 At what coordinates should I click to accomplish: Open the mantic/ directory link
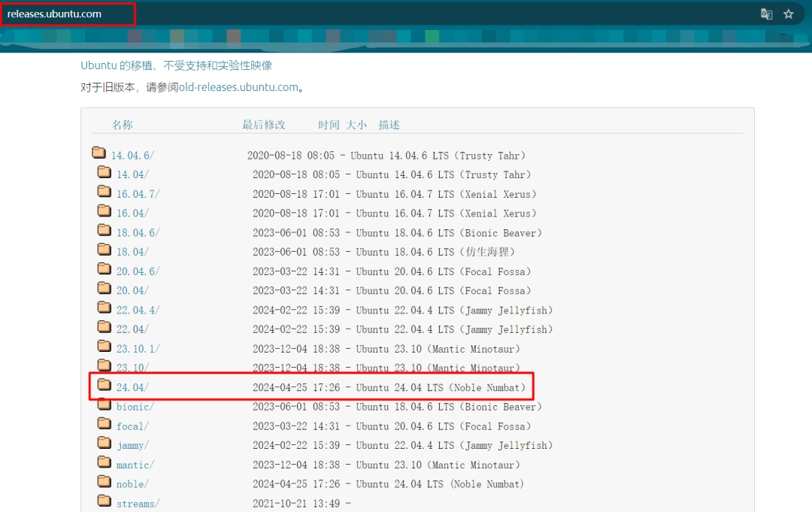(x=135, y=465)
